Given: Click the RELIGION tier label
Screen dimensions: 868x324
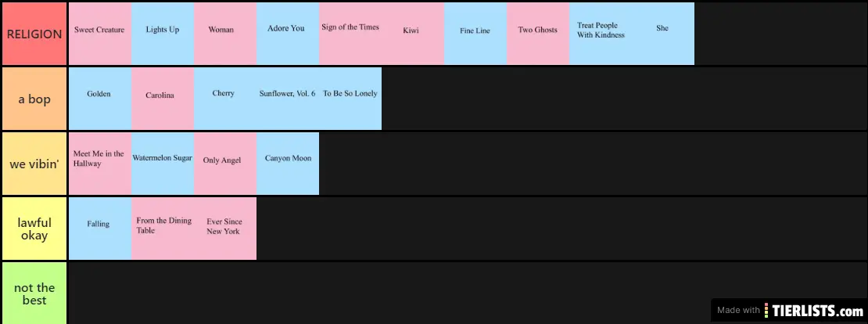Looking at the screenshot, I should tap(34, 34).
